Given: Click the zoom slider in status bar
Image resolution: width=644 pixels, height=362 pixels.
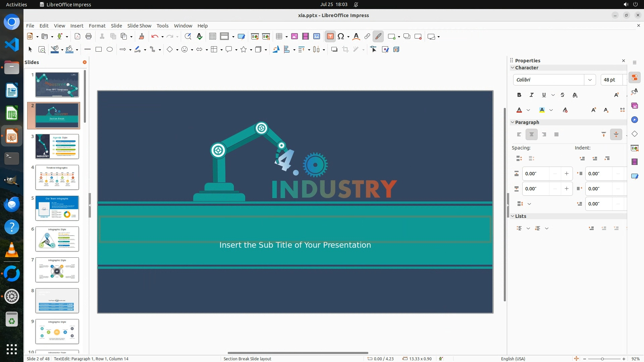Looking at the screenshot, I should coord(602,359).
